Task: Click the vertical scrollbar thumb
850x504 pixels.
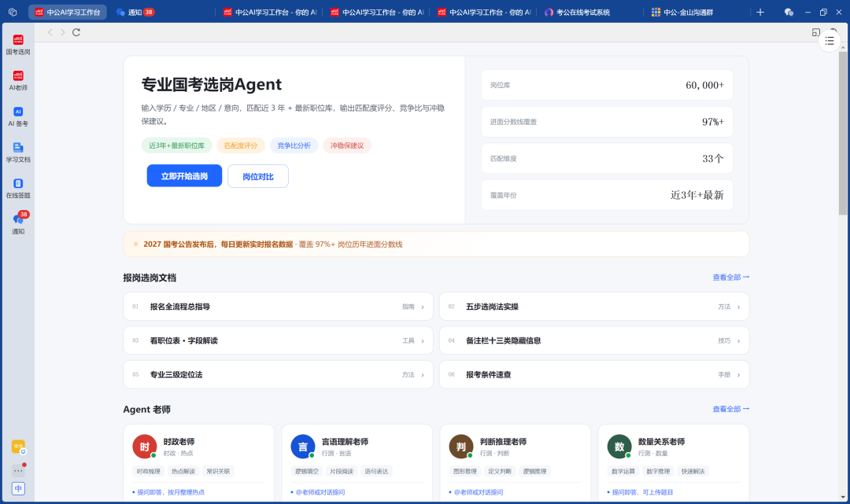Action: [x=842, y=133]
